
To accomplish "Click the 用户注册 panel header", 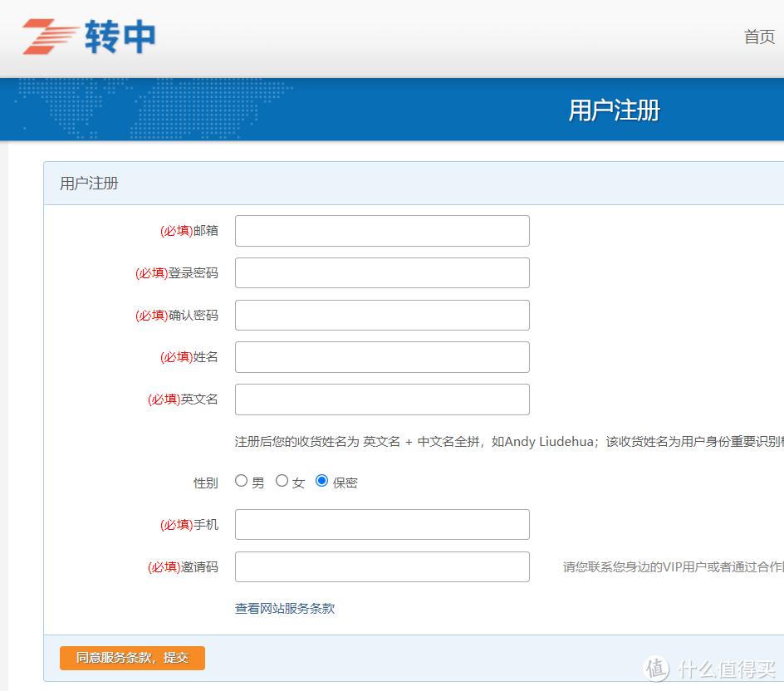I will (87, 183).
